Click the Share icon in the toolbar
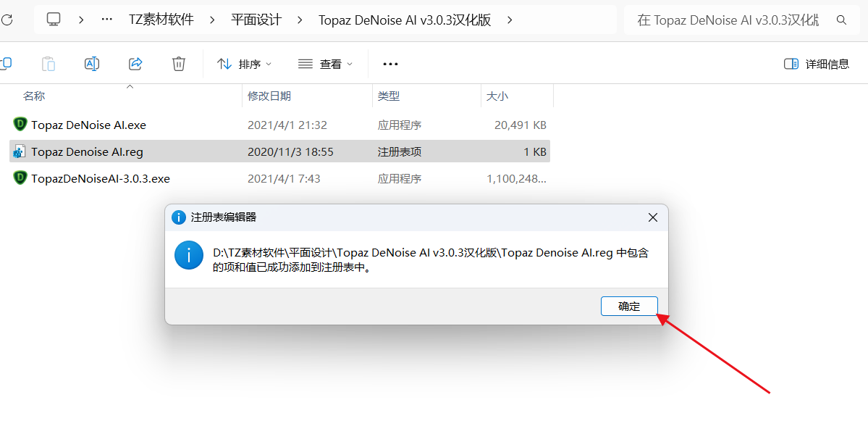 135,64
